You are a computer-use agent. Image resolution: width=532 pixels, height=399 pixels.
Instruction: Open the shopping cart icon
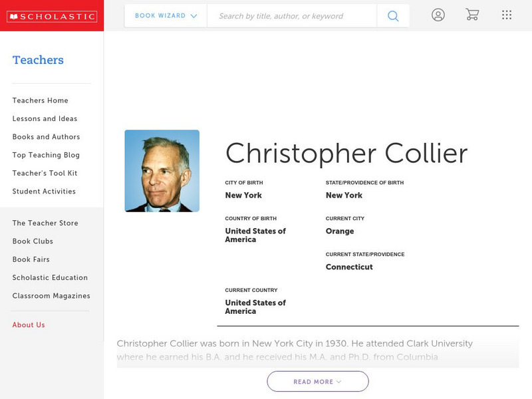(473, 15)
